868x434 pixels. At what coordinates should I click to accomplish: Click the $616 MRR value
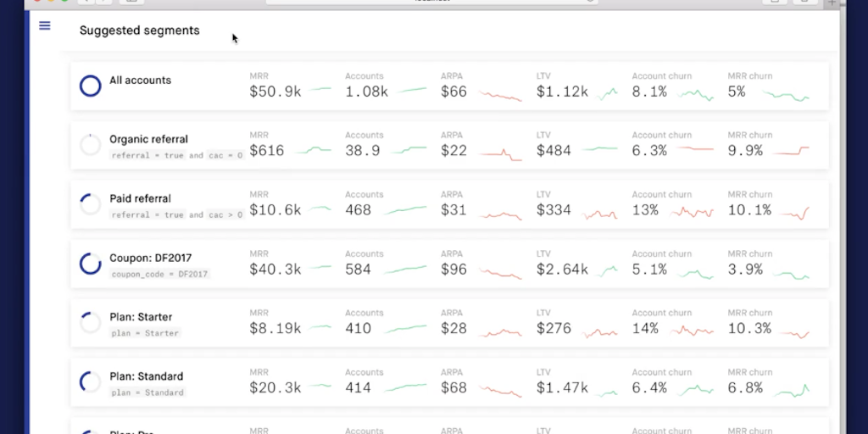pos(267,151)
